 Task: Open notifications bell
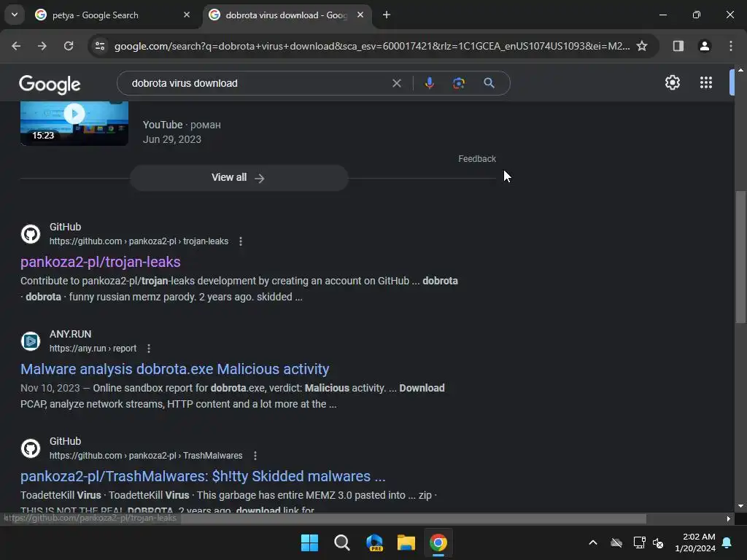(x=727, y=542)
